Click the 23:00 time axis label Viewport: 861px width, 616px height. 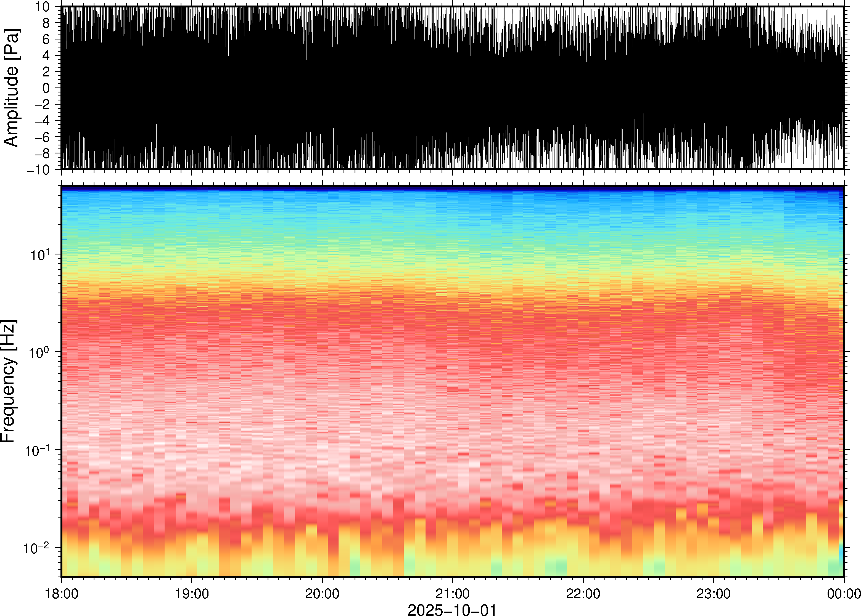coord(713,594)
